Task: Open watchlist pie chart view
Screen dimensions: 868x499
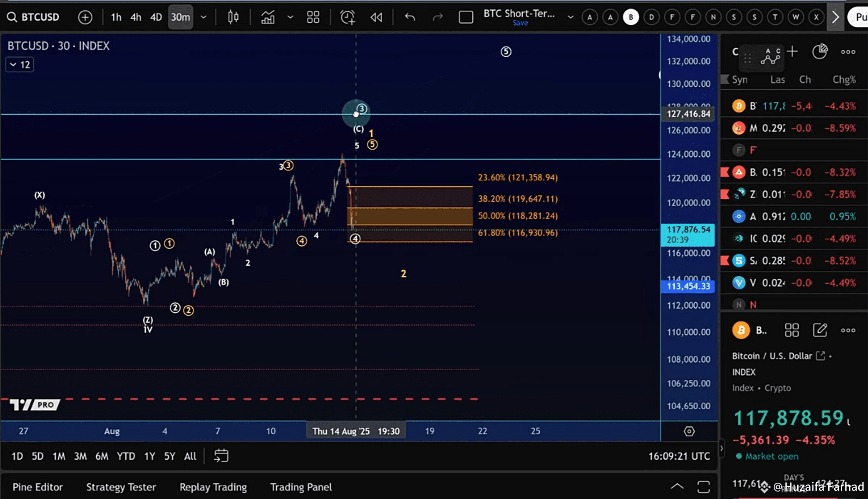Action: point(820,51)
